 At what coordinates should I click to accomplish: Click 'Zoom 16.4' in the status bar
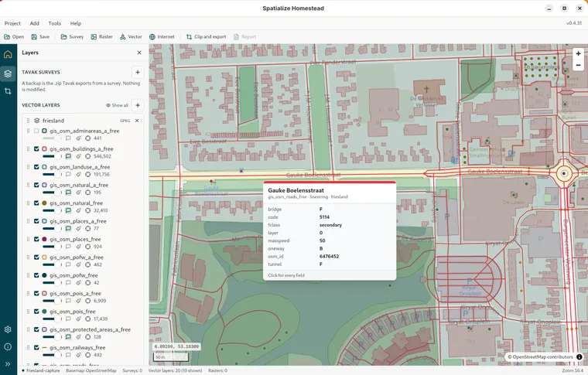573,370
